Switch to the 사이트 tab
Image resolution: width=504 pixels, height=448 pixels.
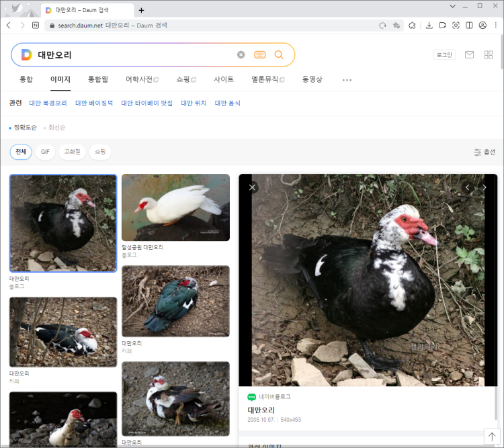tap(224, 79)
